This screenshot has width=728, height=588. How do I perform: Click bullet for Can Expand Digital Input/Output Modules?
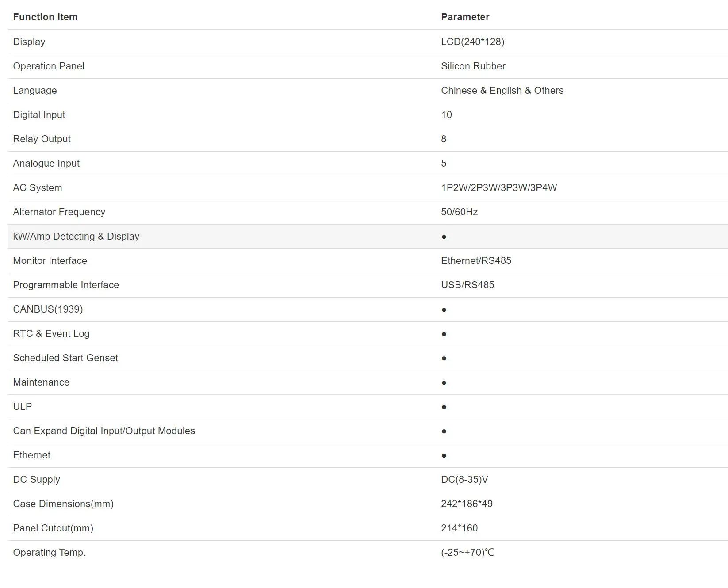coord(444,431)
